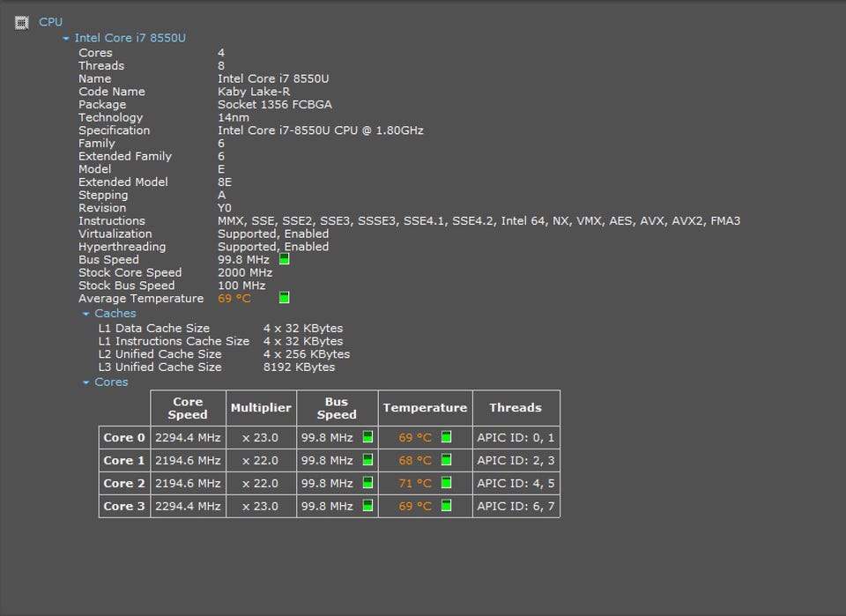Click the Caches section label
The height and width of the screenshot is (616, 846).
pos(115,313)
